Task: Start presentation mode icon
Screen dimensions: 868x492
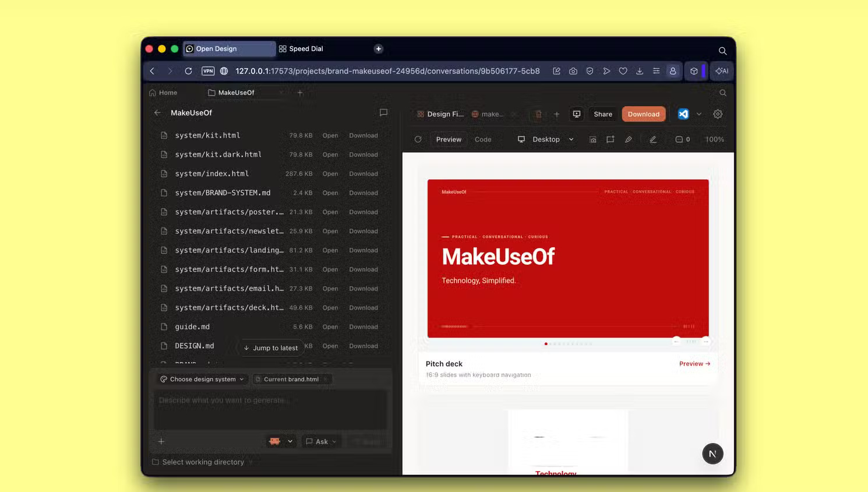Action: tap(577, 114)
